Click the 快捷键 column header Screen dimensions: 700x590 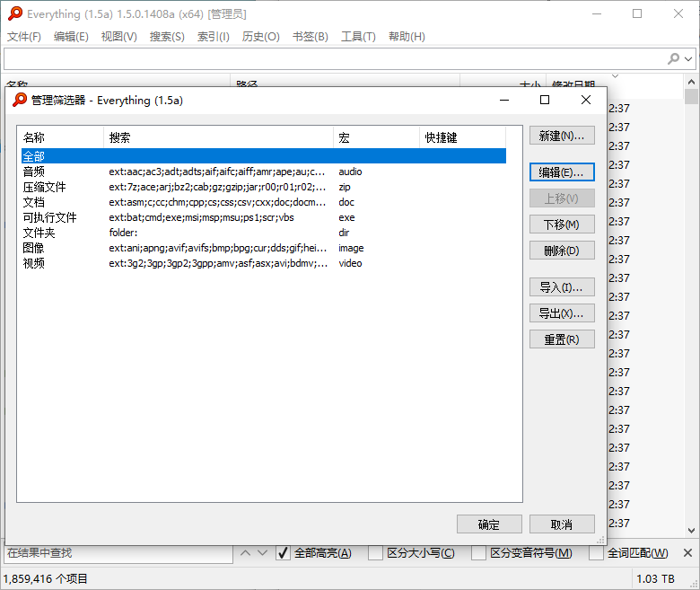click(462, 137)
